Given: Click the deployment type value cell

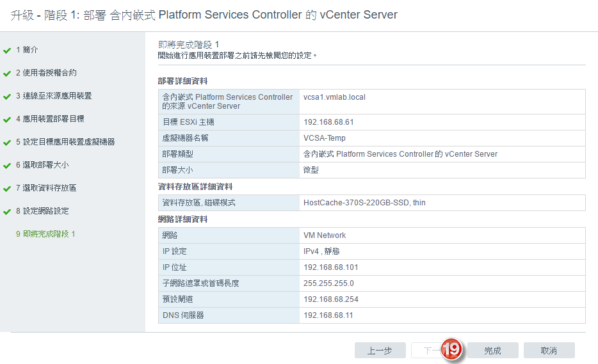Looking at the screenshot, I should click(x=442, y=154).
